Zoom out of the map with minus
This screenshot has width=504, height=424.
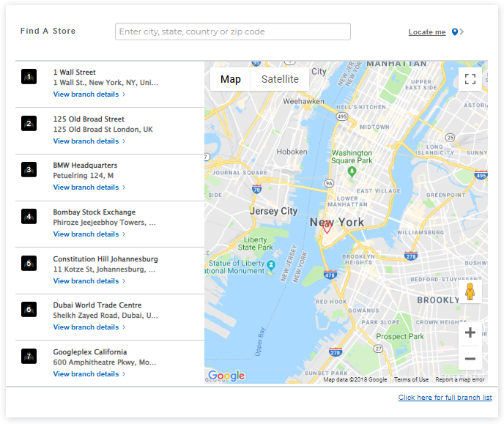(470, 359)
